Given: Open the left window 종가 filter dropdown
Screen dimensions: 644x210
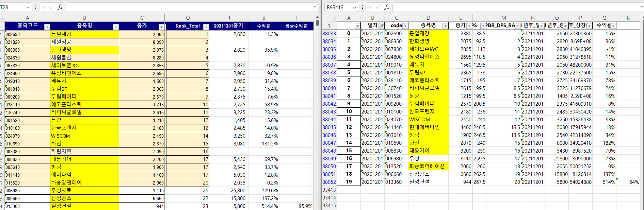Looking at the screenshot, I should click(x=161, y=27).
